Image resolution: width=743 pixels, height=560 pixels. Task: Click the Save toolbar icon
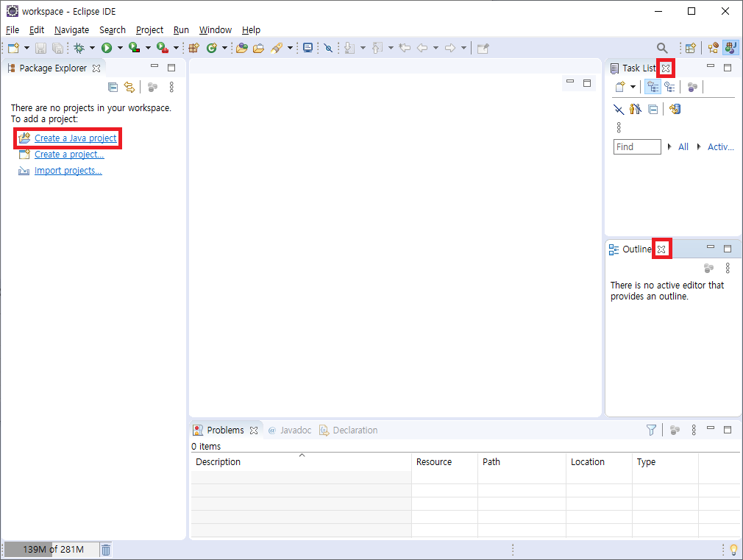pyautogui.click(x=40, y=48)
